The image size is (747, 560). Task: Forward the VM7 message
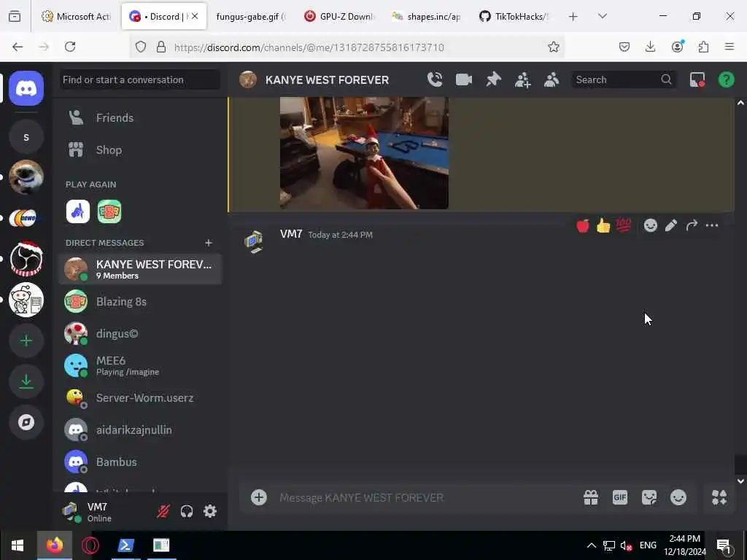(x=692, y=225)
